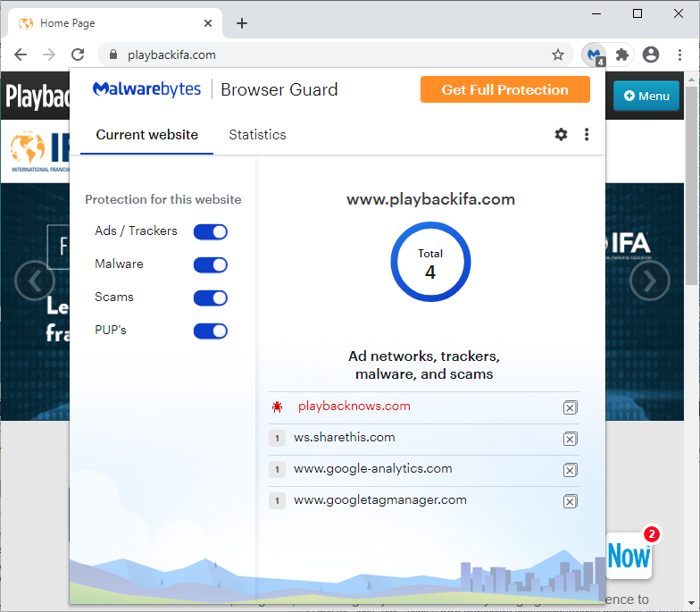This screenshot has width=700, height=612.
Task: Unblock ws.sharethis.com with its X icon
Action: pos(570,439)
